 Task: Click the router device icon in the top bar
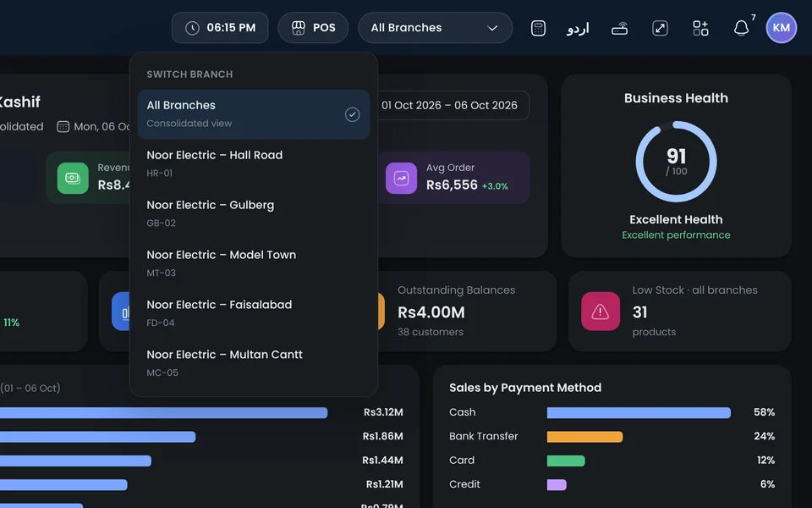[619, 29]
